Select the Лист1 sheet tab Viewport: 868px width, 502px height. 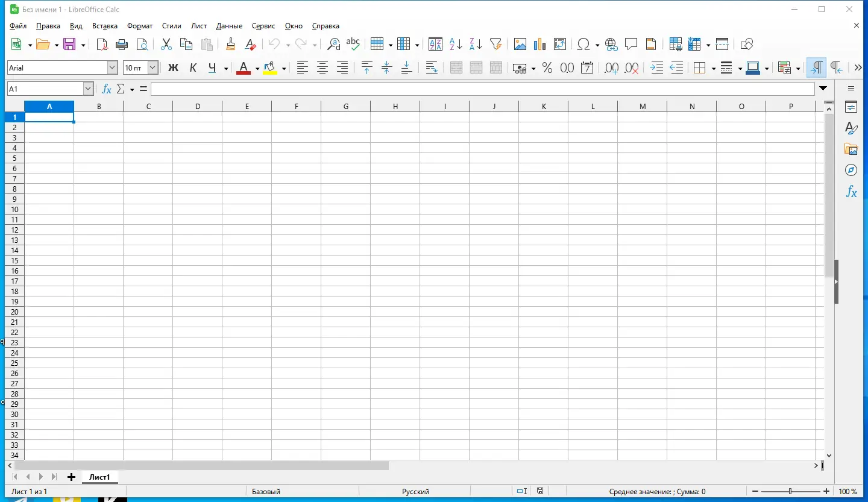tap(99, 477)
